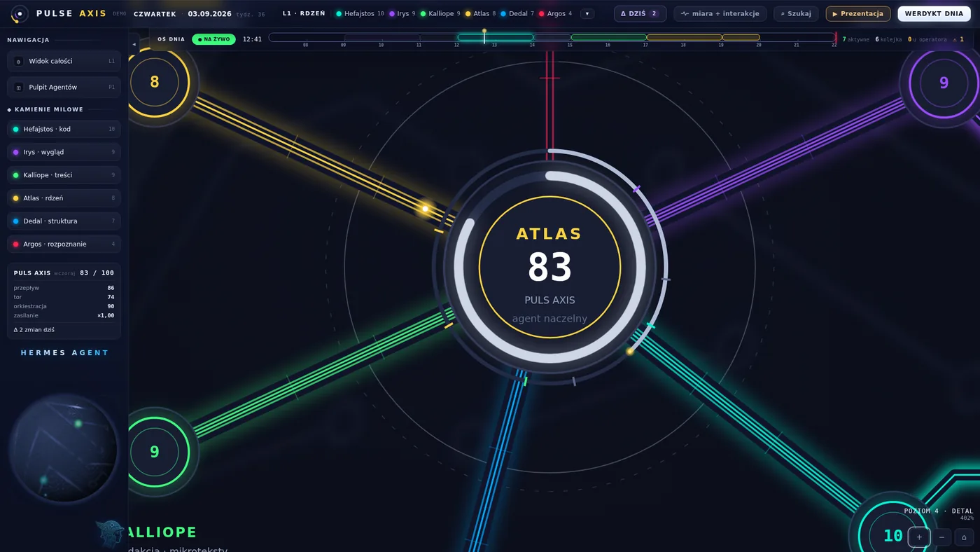Click the Pulpit Agentów columns icon
Screen dimensions: 980x552
pyautogui.click(x=19, y=88)
